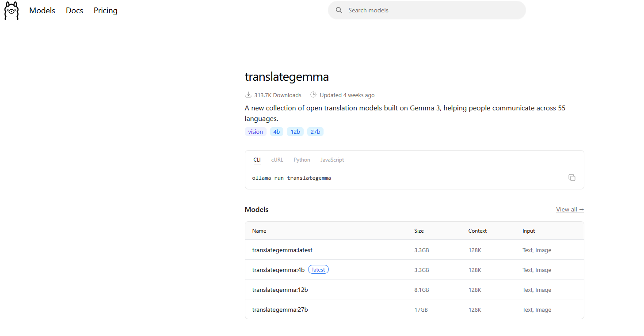Click the Ollama llama logo
The width and height of the screenshot is (644, 336).
(11, 11)
